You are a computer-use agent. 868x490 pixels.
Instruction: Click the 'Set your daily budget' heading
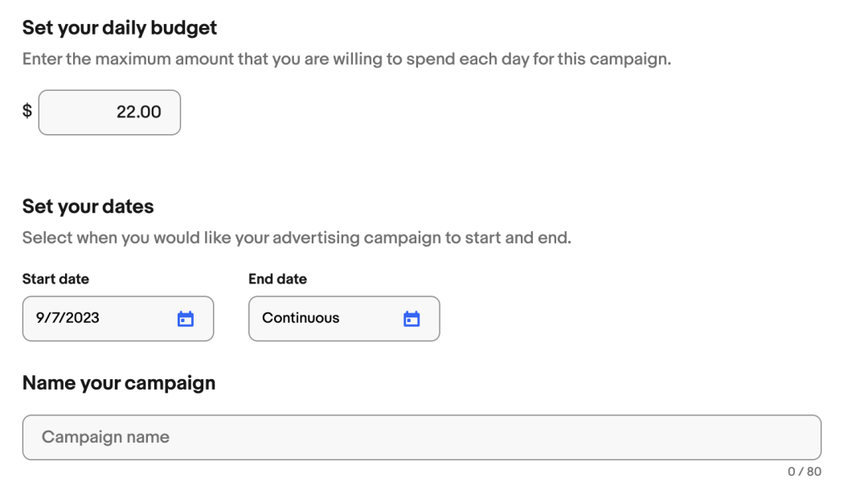[120, 28]
